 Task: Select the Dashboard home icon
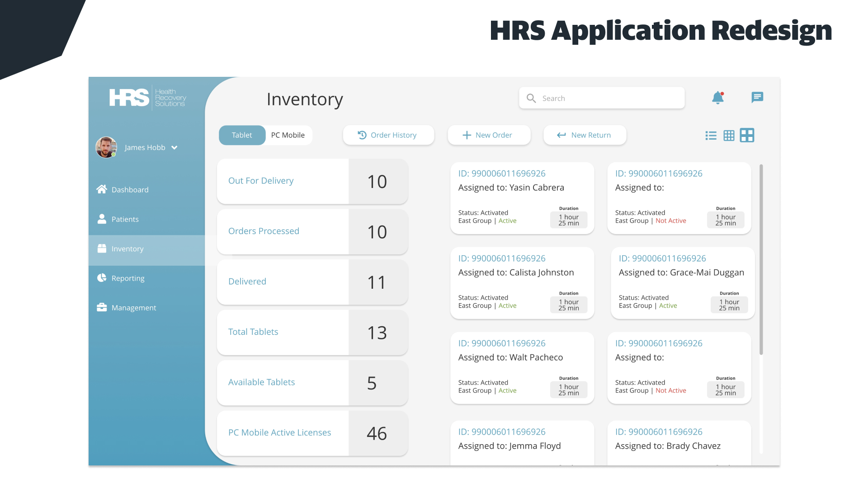pyautogui.click(x=101, y=189)
